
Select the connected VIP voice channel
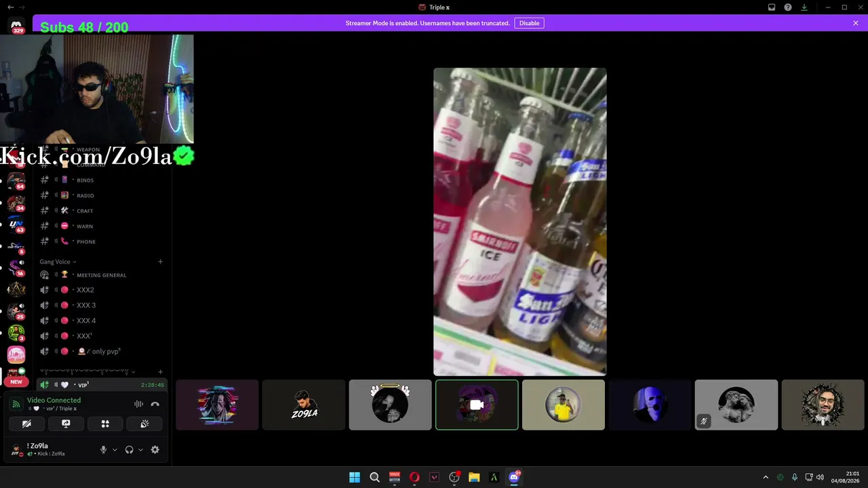click(x=102, y=385)
